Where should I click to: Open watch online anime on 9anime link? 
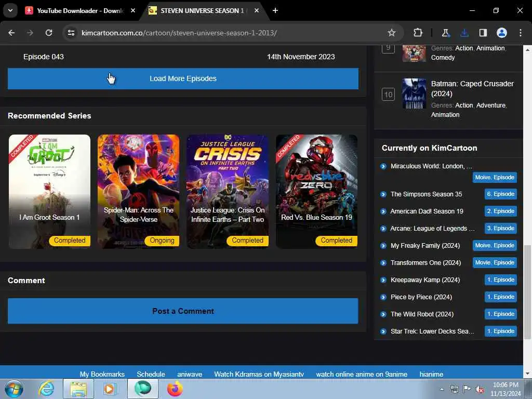click(362, 374)
